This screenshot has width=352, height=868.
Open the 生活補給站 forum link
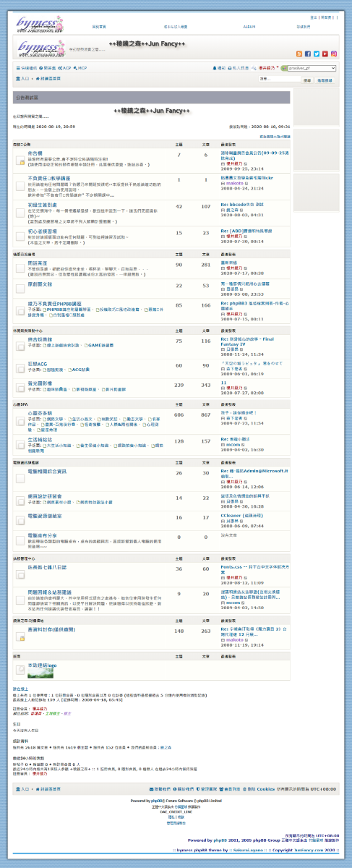pos(38,438)
